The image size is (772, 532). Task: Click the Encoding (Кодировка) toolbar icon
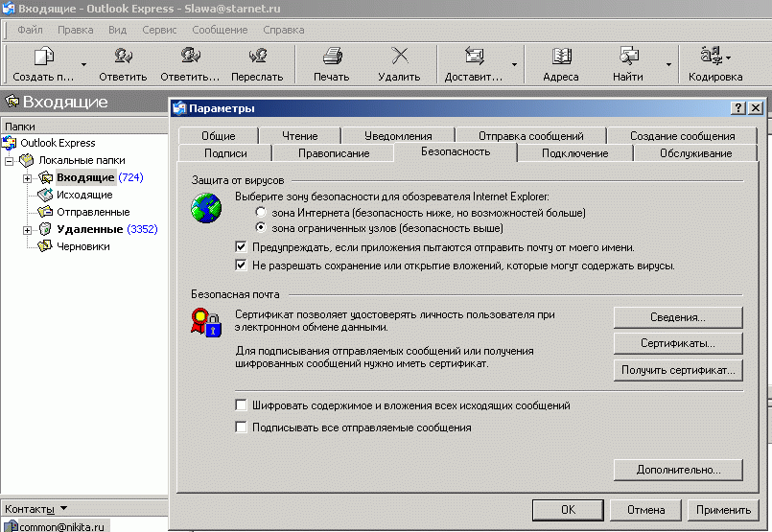pyautogui.click(x=711, y=56)
